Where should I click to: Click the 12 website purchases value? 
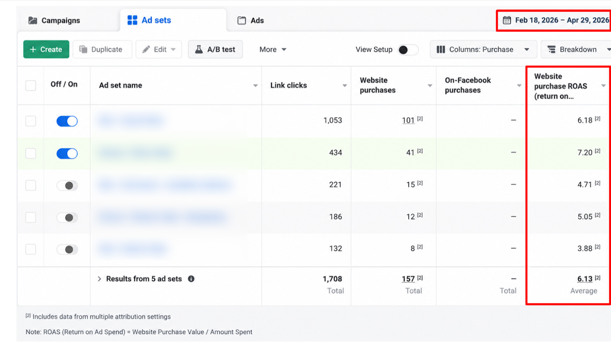[410, 217]
